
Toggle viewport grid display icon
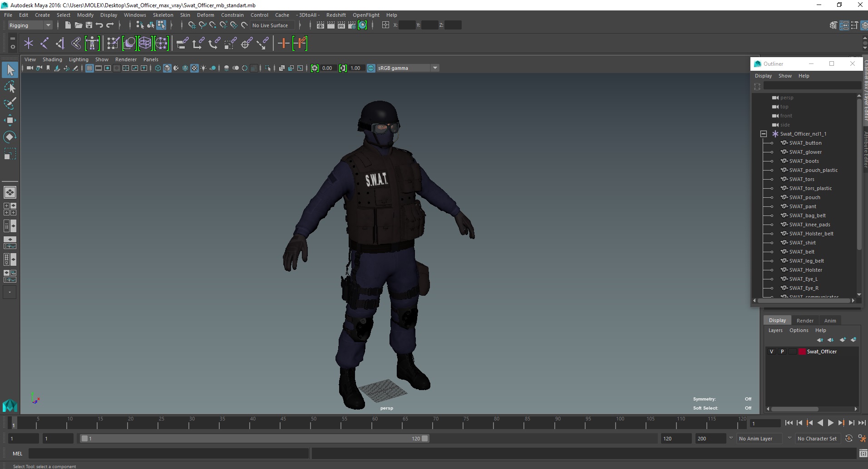click(89, 68)
